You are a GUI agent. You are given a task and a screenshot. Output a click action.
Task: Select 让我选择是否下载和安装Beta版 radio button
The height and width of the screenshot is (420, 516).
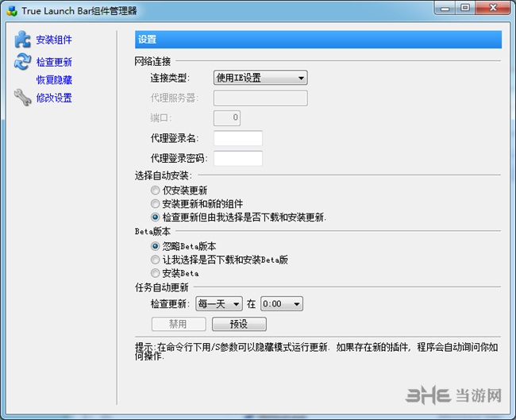(155, 260)
